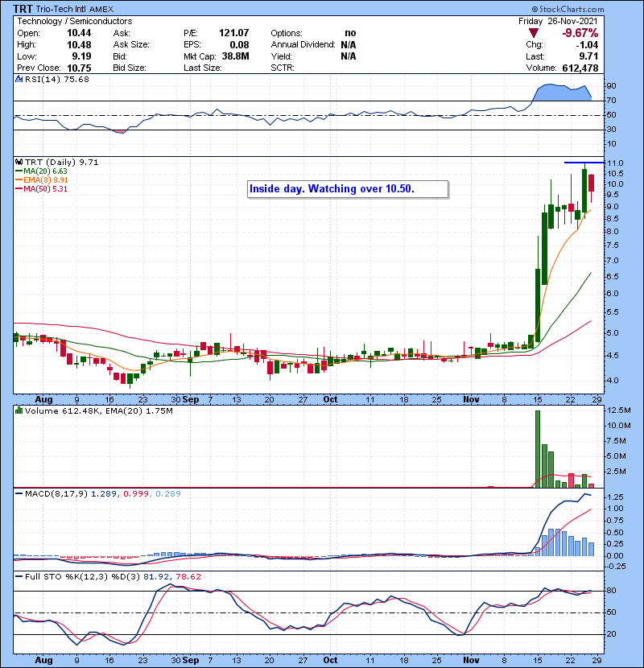Click the candlestick icon beside TRT (Daily)
This screenshot has height=668, width=644.
click(19, 163)
